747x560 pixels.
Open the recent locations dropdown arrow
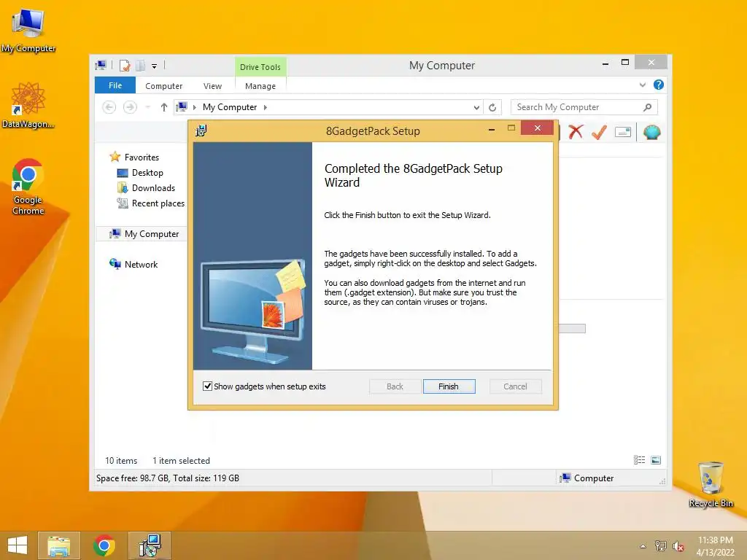147,108
